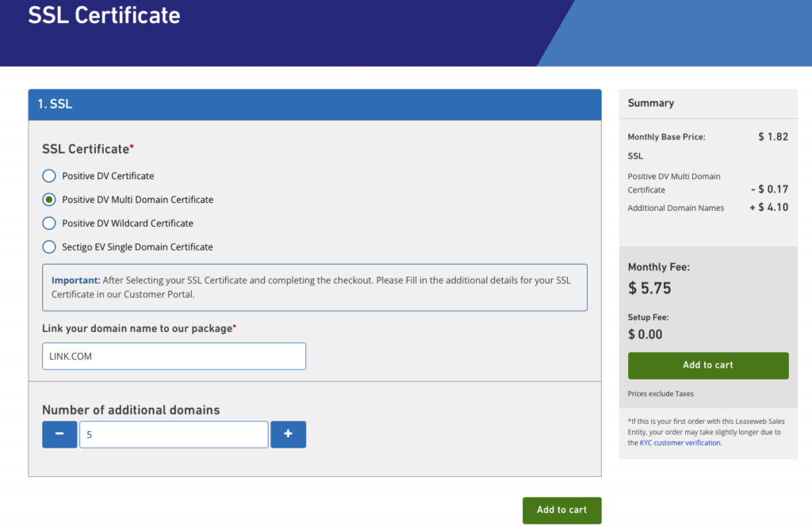Image resolution: width=812 pixels, height=527 pixels.
Task: Decrease additional domains with minus button
Action: (x=59, y=434)
